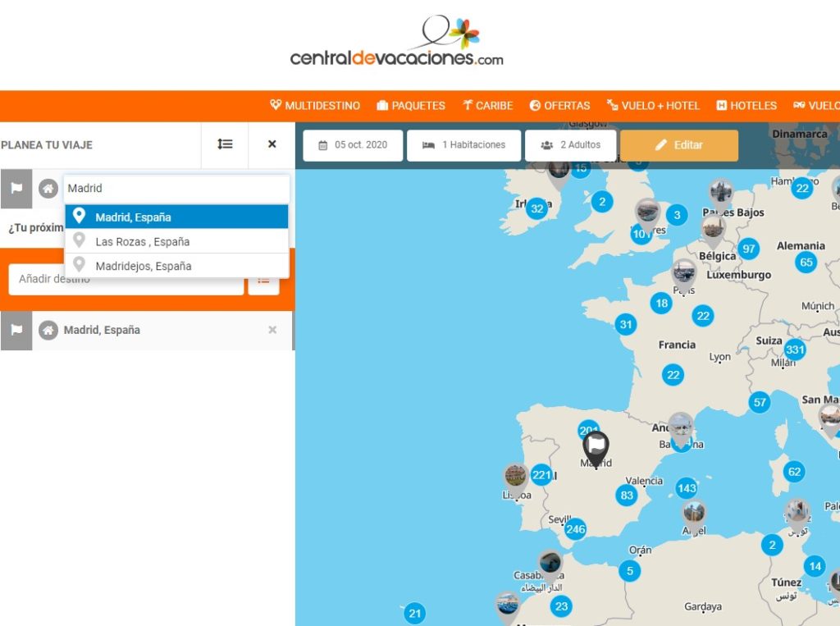The width and height of the screenshot is (840, 626).
Task: Pick Madridejos, España from the dropdown
Action: click(176, 266)
